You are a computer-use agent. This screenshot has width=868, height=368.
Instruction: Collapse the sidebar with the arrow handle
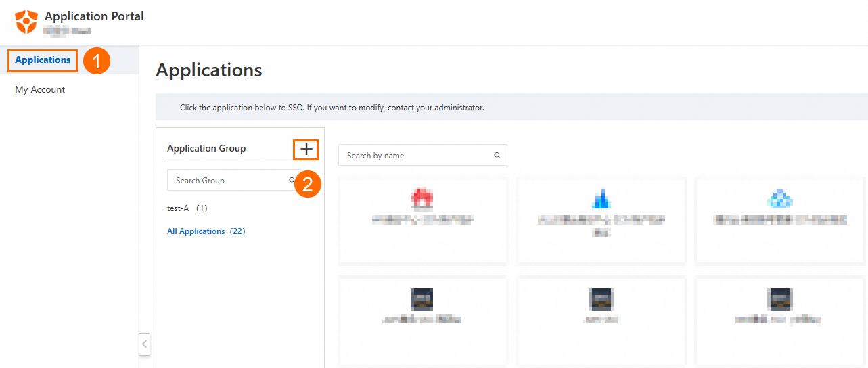coord(144,344)
